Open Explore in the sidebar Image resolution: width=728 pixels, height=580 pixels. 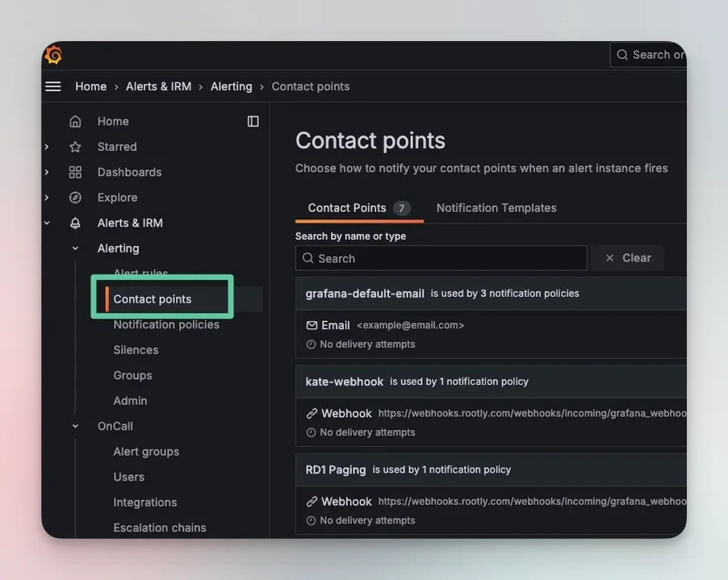[118, 198]
